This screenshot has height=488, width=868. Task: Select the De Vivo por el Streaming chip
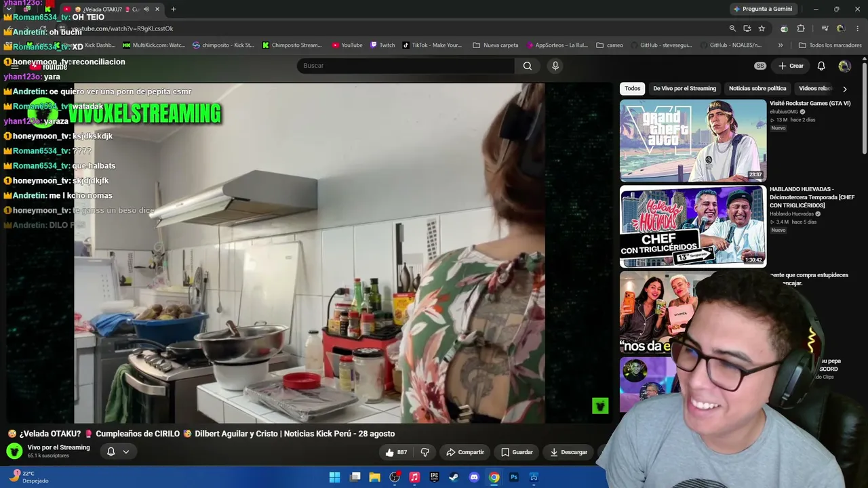pos(684,89)
